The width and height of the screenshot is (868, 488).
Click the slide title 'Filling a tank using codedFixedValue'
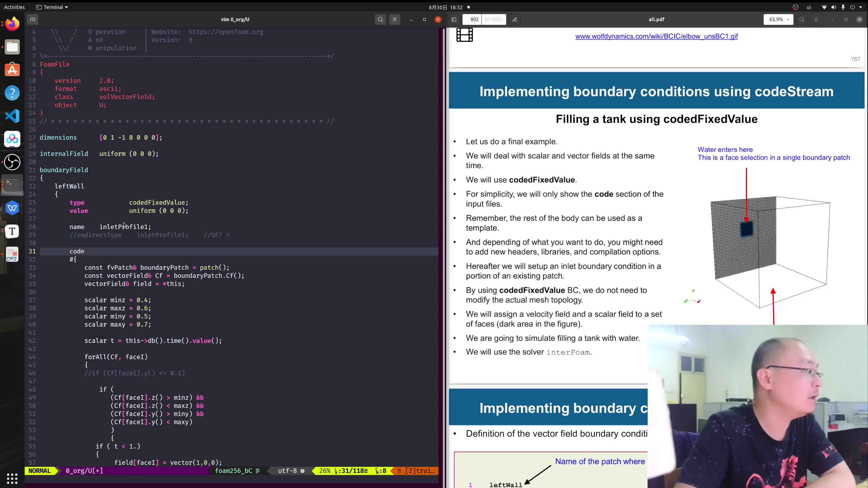pos(656,119)
